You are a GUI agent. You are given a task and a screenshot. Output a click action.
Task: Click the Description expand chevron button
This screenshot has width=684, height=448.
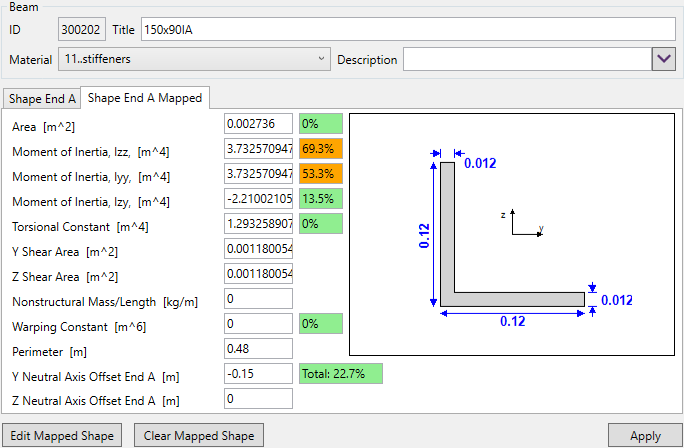(x=664, y=60)
